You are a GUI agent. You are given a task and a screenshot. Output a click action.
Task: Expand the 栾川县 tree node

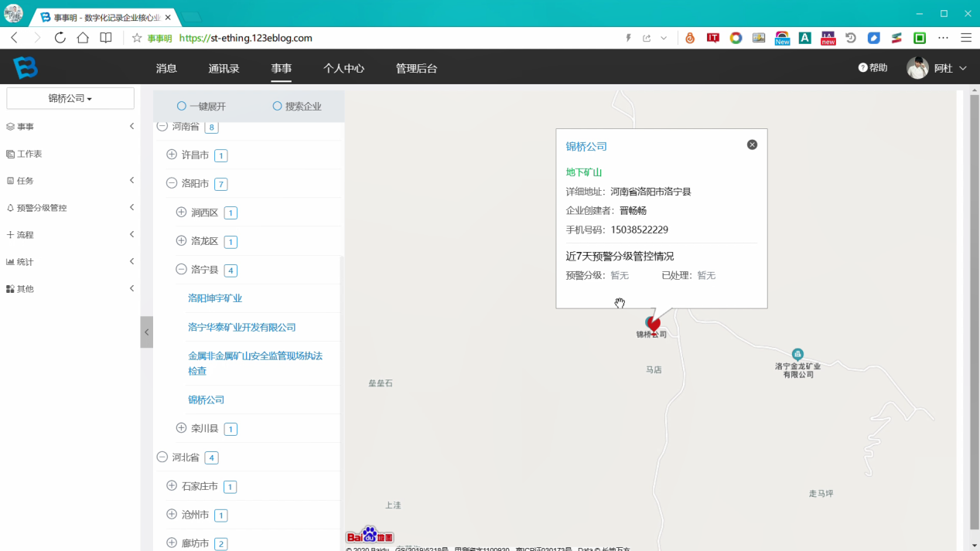point(181,427)
